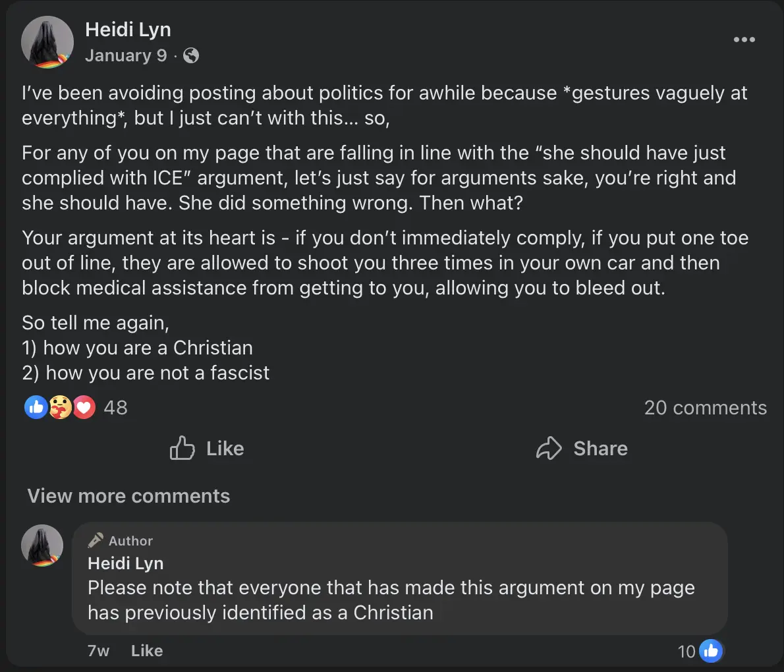The width and height of the screenshot is (784, 672).
Task: Open the 20 comments list
Action: pos(705,408)
